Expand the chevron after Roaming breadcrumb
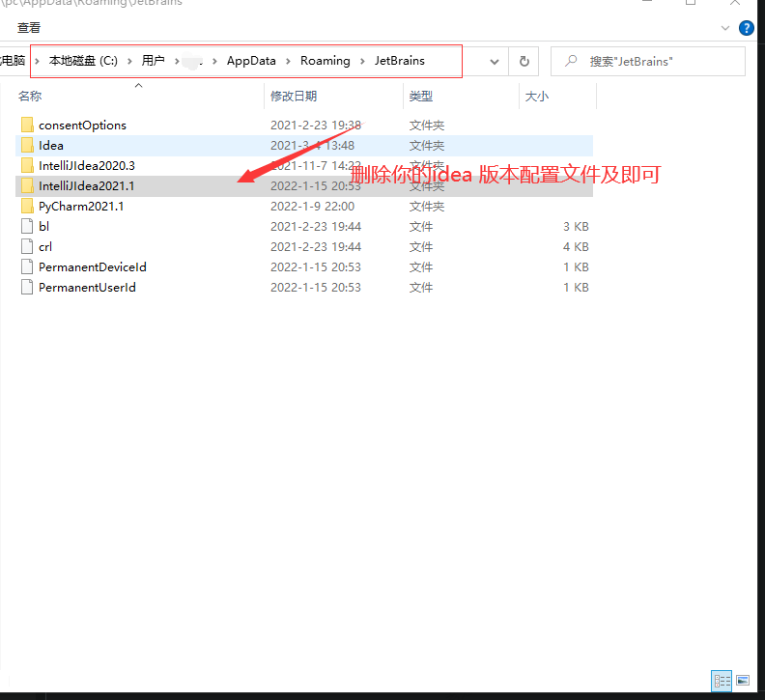Image resolution: width=765 pixels, height=700 pixels. click(362, 61)
